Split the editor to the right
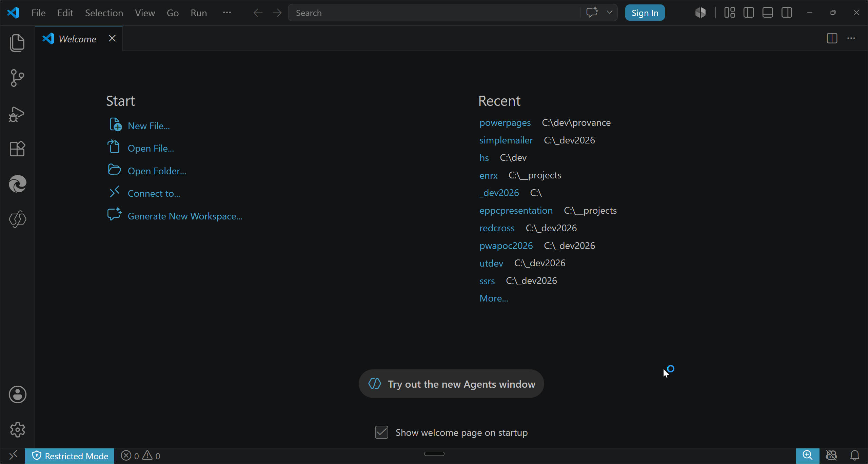The height and width of the screenshot is (464, 868). point(832,38)
